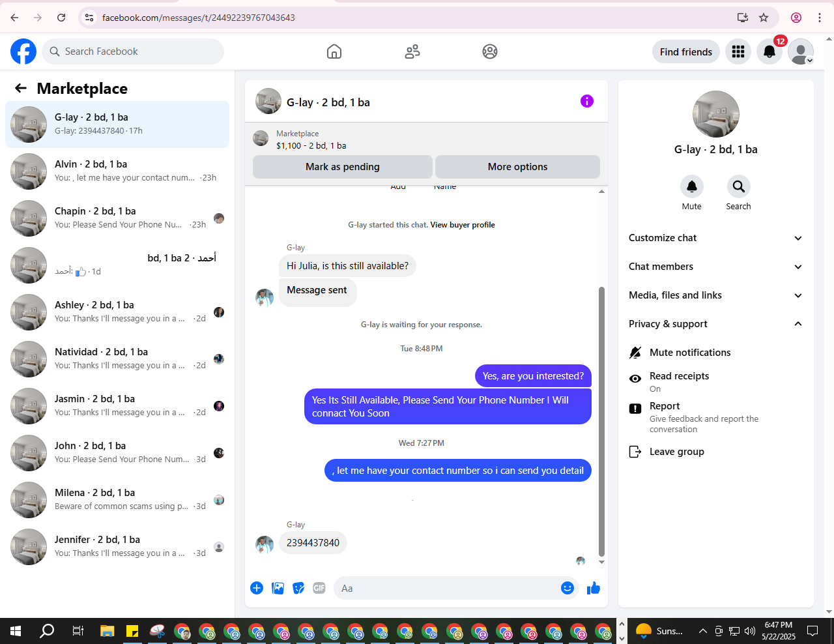This screenshot has width=834, height=644.
Task: Open the Groups icon in top navigation
Action: coord(490,51)
